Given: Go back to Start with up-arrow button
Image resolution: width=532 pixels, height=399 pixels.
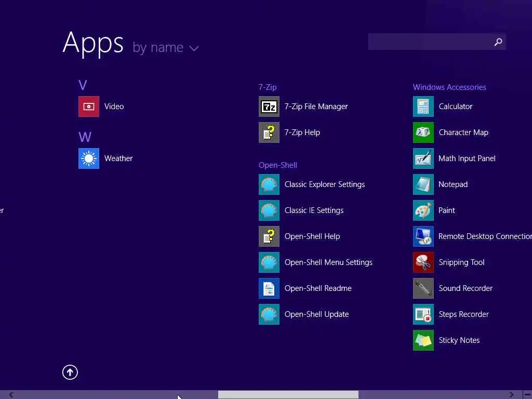Looking at the screenshot, I should coord(70,373).
